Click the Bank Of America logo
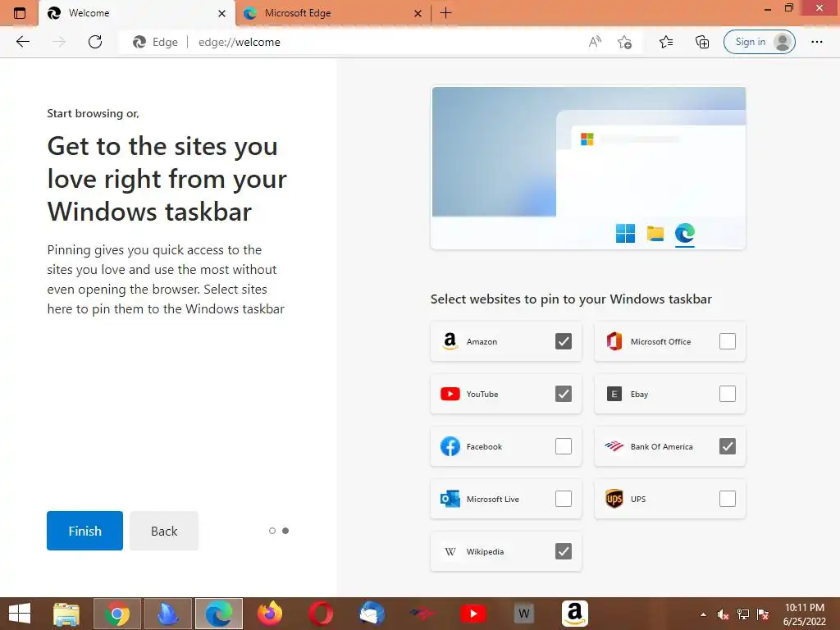The image size is (840, 630). point(614,445)
